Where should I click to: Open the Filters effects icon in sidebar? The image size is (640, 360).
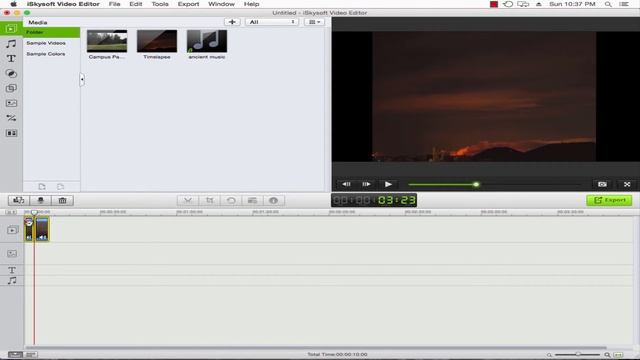pos(11,73)
